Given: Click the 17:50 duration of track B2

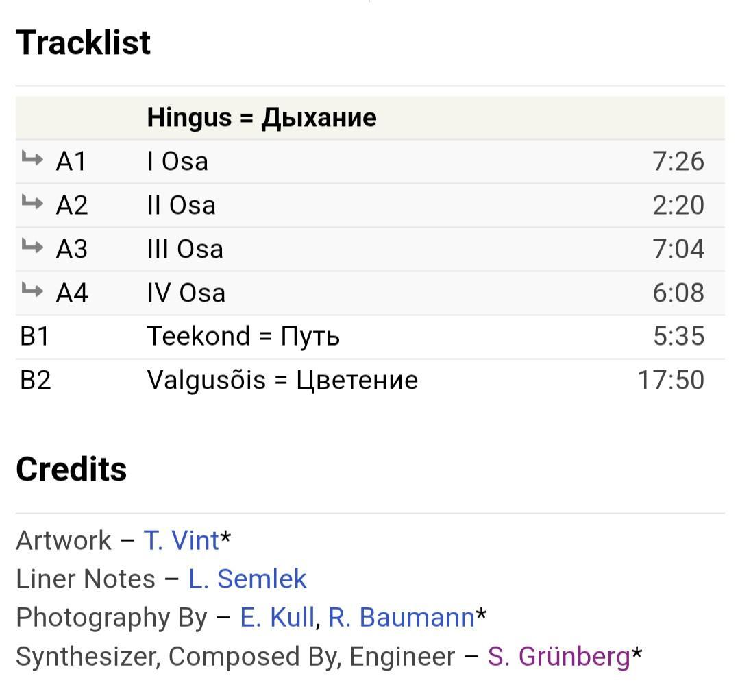Looking at the screenshot, I should coord(670,380).
